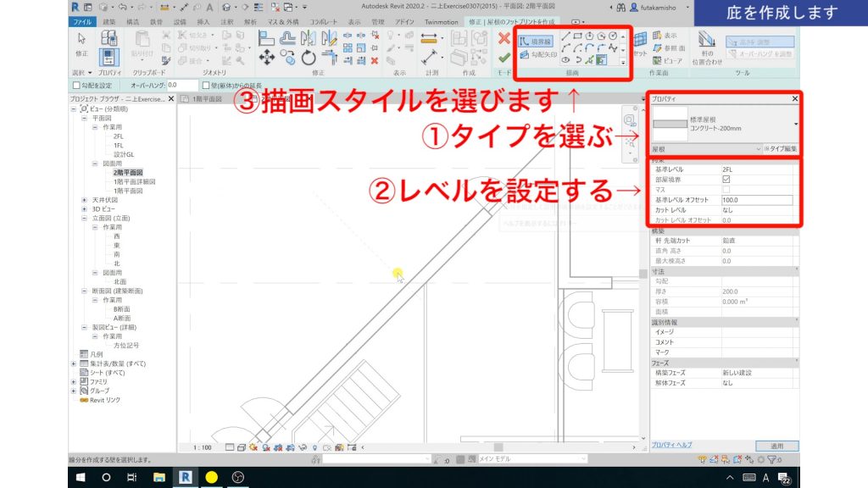Select the Circle draw tool
This screenshot has height=488, width=868.
[614, 36]
